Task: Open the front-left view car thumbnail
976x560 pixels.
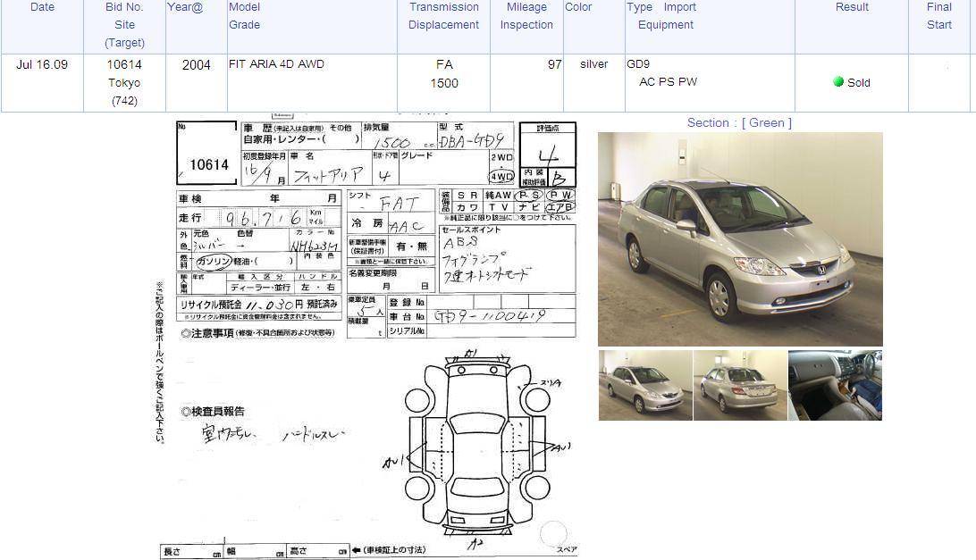Action: [x=645, y=385]
